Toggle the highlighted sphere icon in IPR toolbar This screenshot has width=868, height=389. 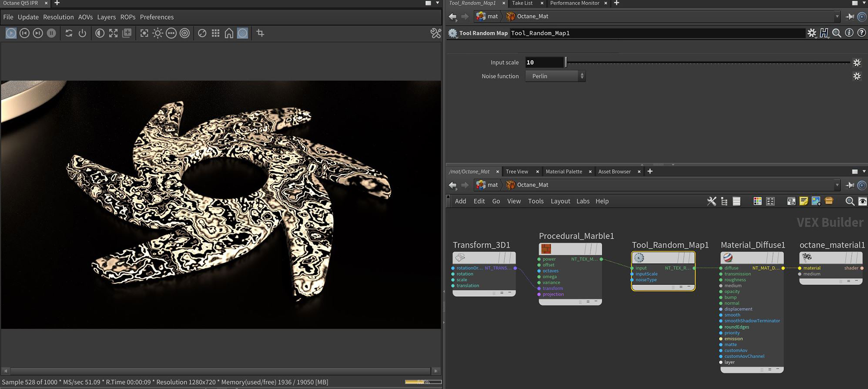(242, 33)
